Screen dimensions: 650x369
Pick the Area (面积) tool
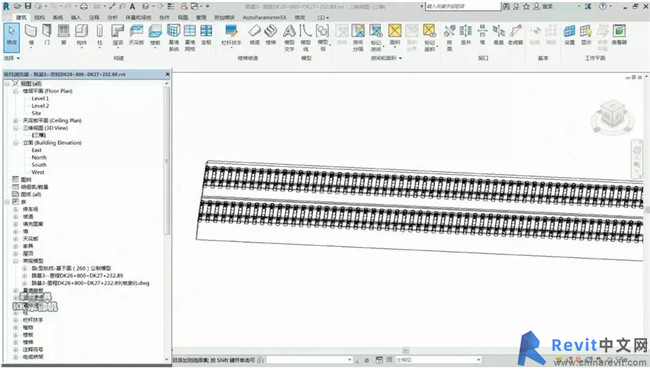395,35
